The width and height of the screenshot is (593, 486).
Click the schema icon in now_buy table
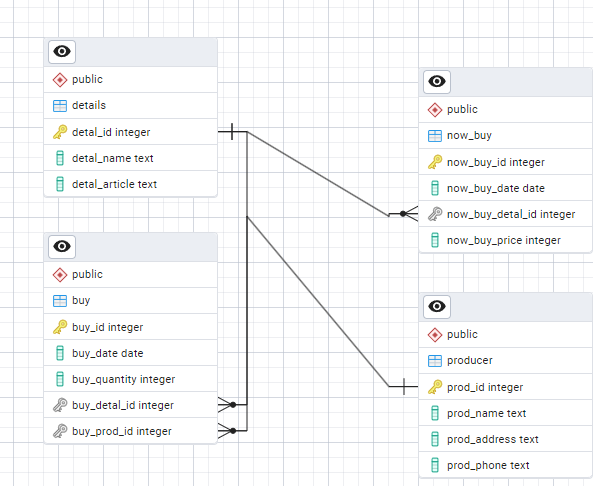(x=435, y=110)
